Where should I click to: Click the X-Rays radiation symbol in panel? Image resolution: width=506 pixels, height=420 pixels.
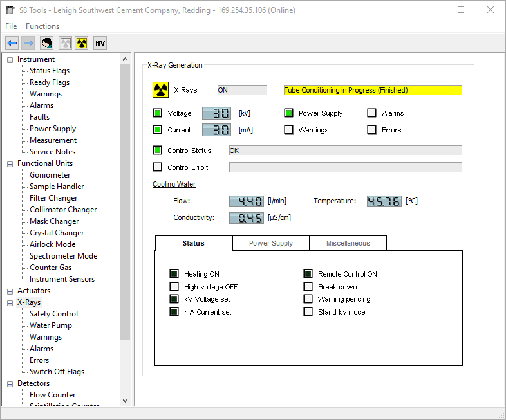(160, 90)
